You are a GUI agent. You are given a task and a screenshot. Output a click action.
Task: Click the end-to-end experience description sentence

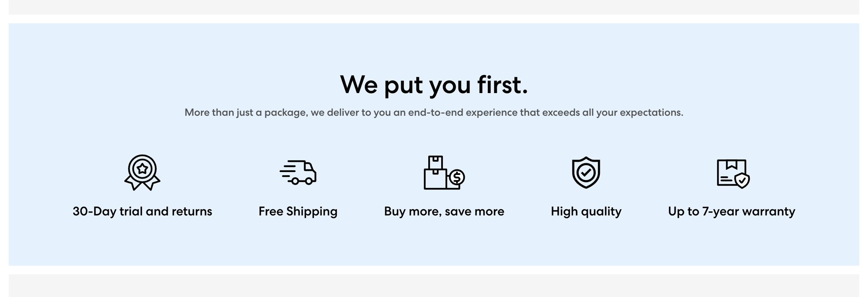(434, 113)
